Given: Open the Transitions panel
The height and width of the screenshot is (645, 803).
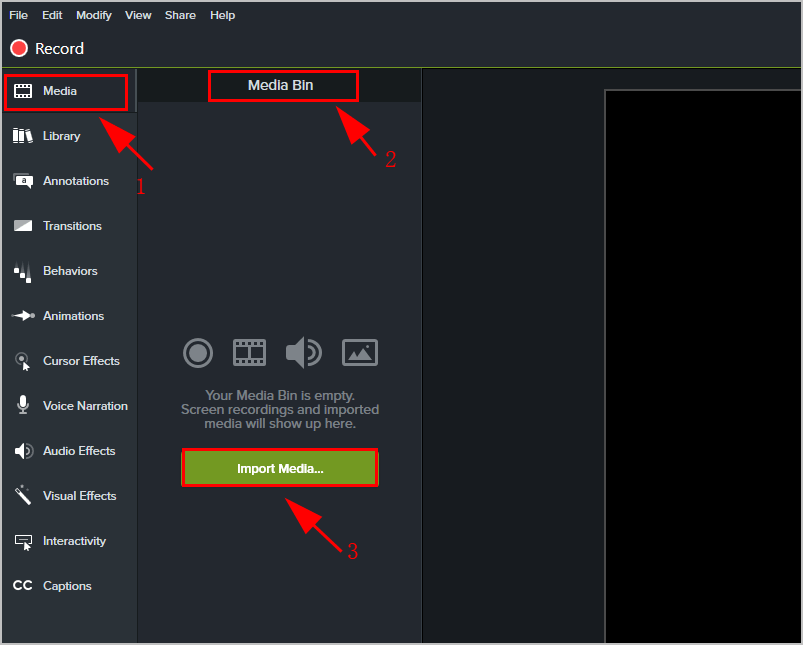Looking at the screenshot, I should [72, 226].
